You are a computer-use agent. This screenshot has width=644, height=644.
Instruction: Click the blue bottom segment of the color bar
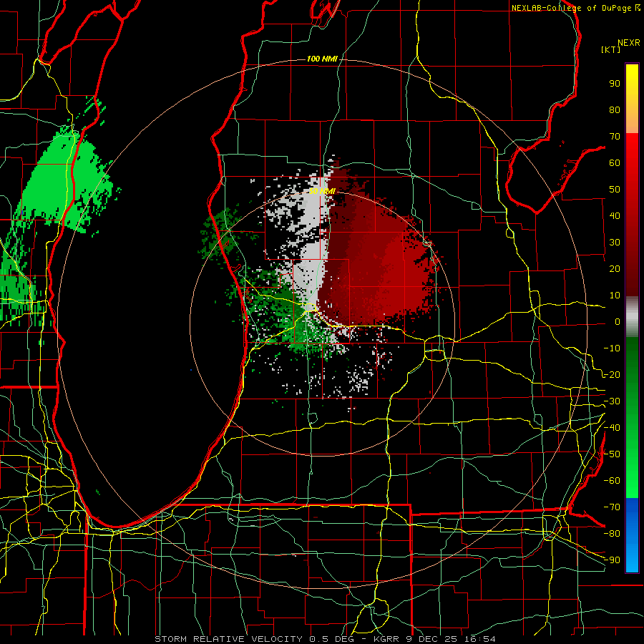tap(632, 535)
